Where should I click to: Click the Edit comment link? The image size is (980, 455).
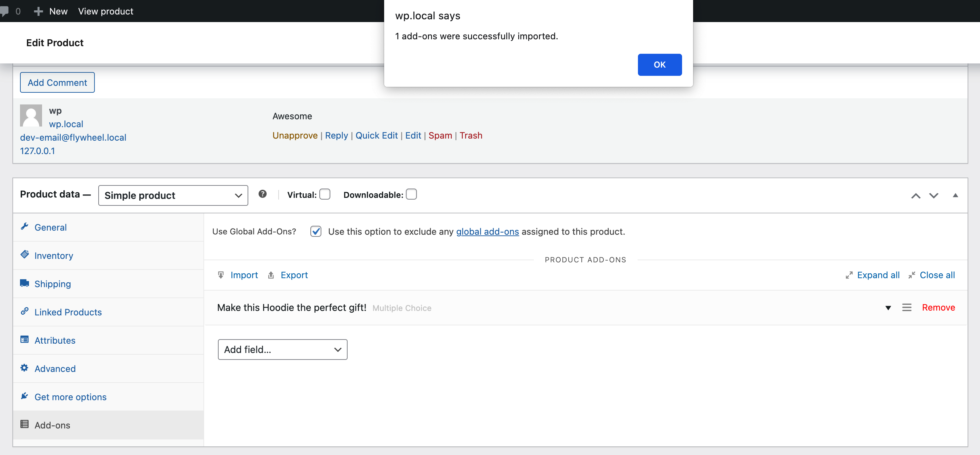(413, 135)
